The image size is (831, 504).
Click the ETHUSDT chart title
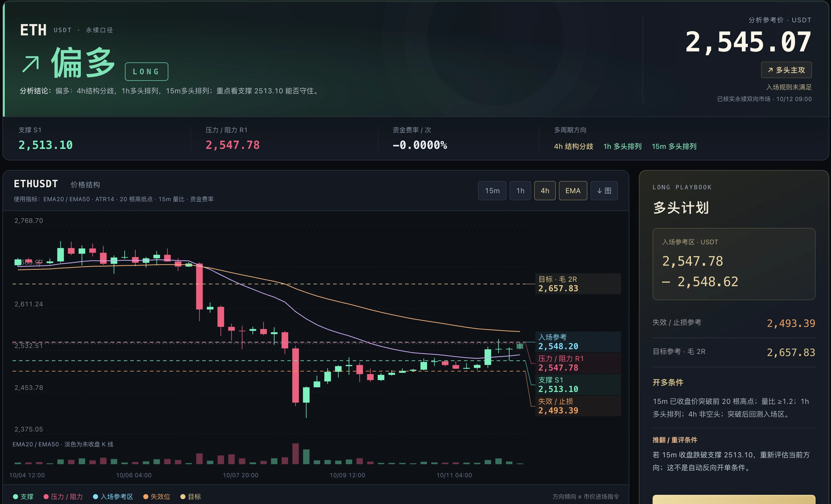tap(36, 184)
